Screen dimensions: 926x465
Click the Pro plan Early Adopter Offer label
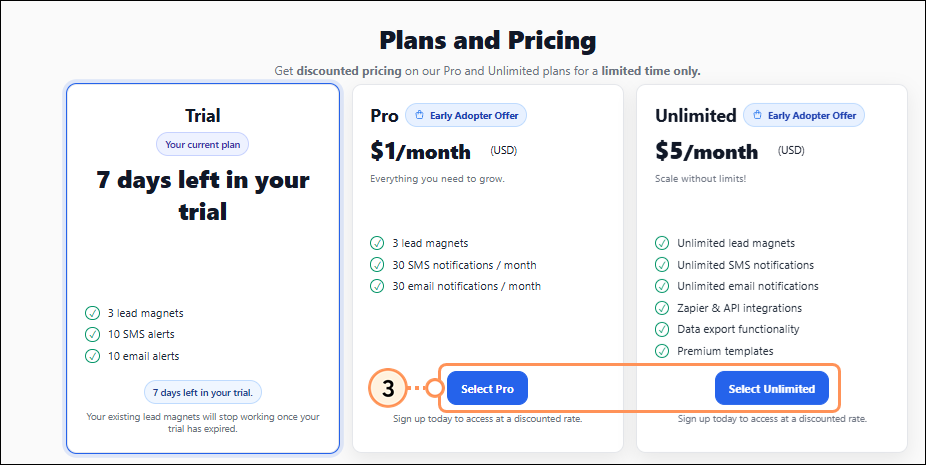(x=474, y=115)
